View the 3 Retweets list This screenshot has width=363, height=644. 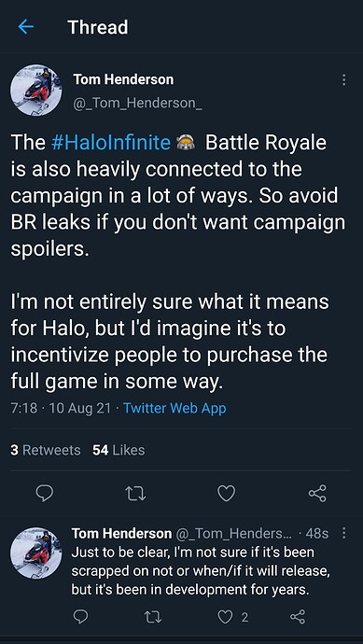[x=46, y=450]
